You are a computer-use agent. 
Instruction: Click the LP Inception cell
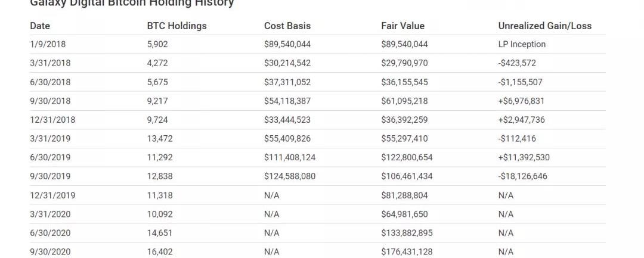pyautogui.click(x=522, y=44)
